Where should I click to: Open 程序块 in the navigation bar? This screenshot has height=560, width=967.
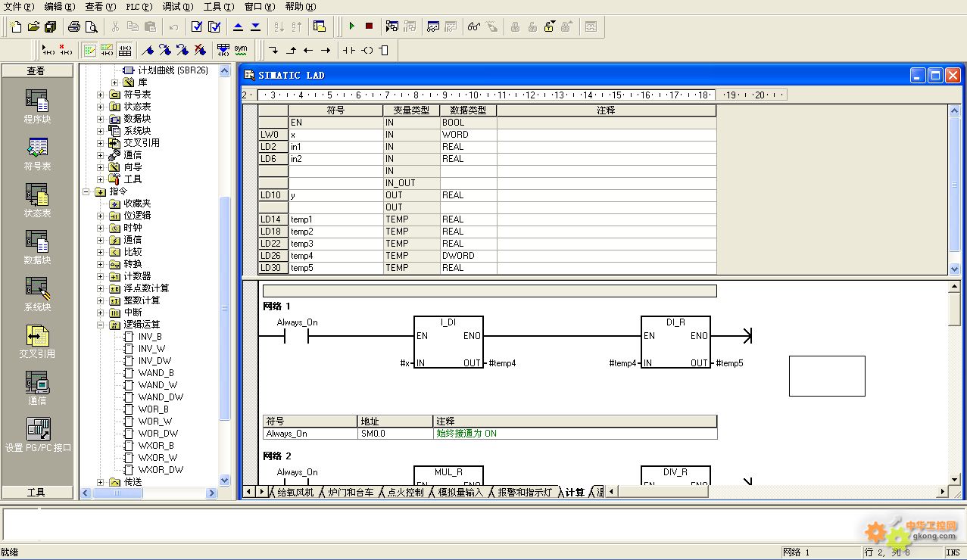click(x=37, y=107)
